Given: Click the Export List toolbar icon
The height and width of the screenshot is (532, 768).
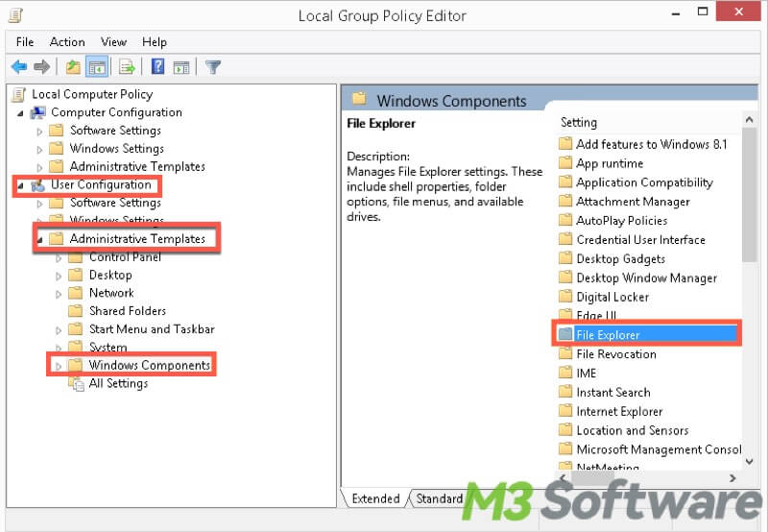Looking at the screenshot, I should (127, 66).
